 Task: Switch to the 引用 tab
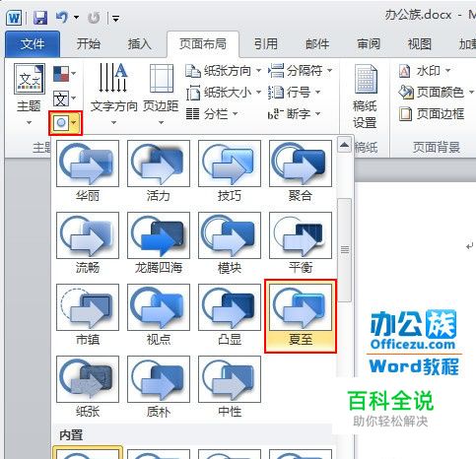point(265,44)
